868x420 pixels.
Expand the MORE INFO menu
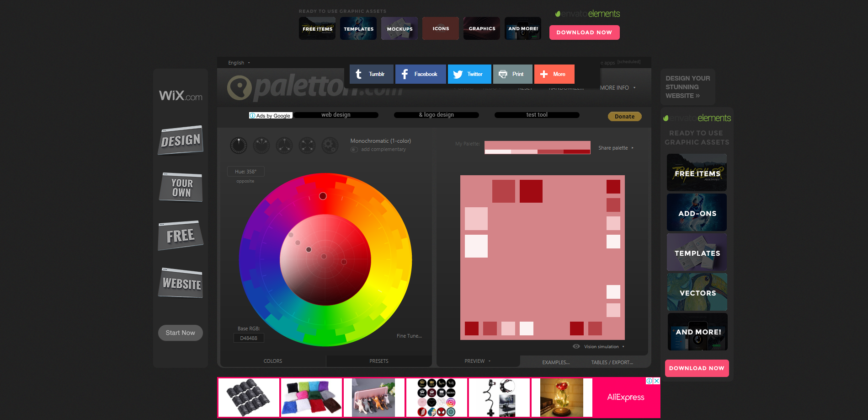pyautogui.click(x=618, y=88)
